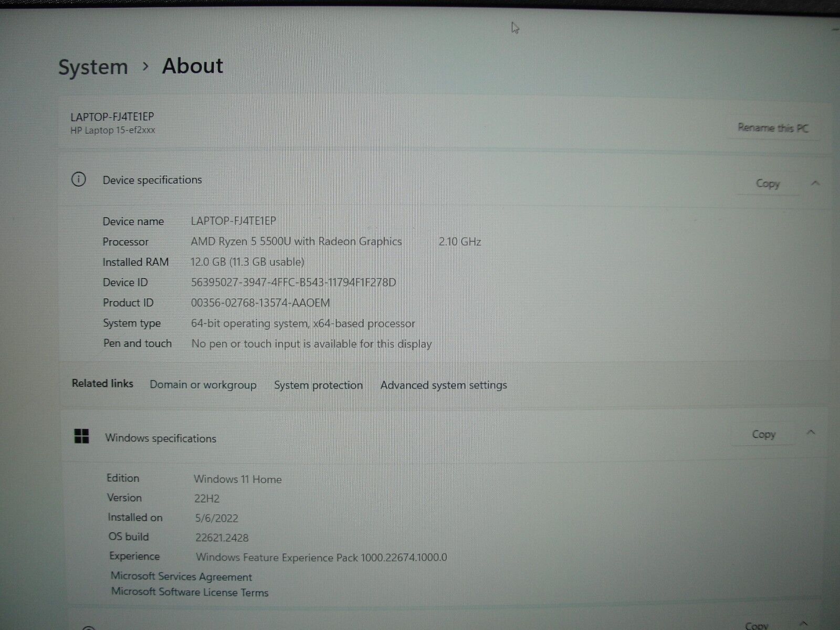Select the About breadcrumb label

click(x=192, y=66)
